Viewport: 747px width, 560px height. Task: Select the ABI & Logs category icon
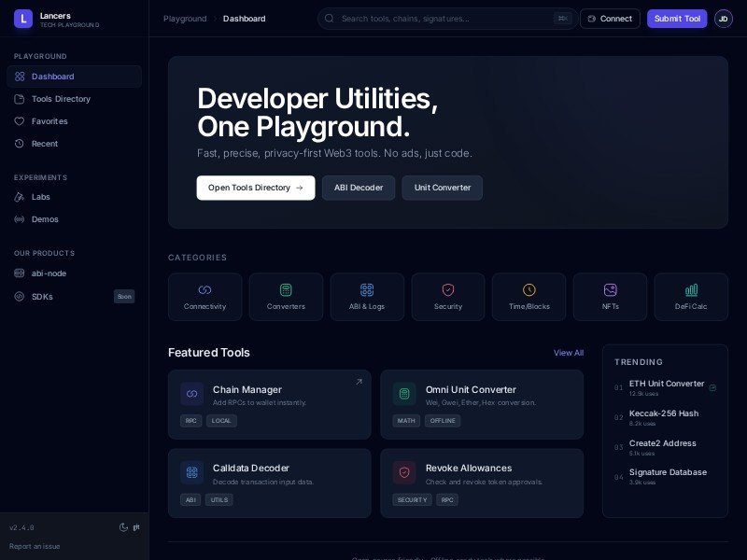[x=367, y=290]
